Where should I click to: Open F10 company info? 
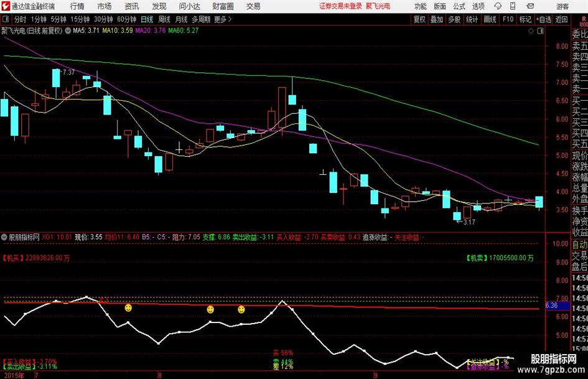508,19
